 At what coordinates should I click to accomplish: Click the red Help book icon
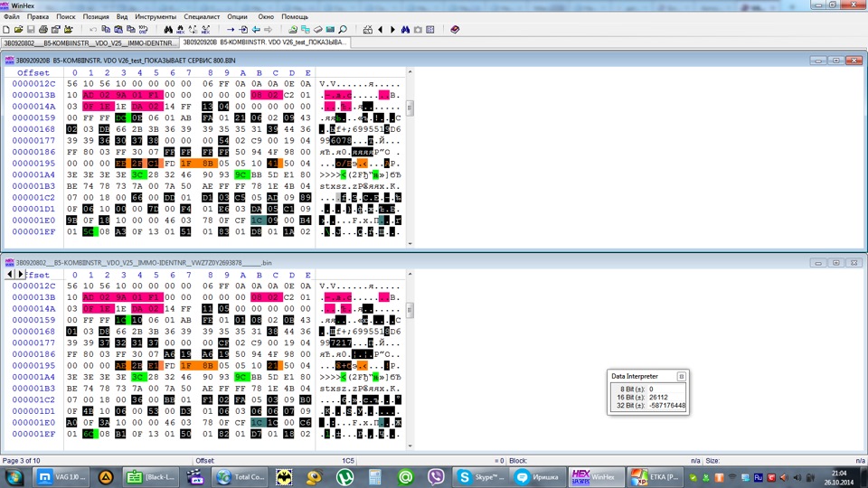coord(455,29)
